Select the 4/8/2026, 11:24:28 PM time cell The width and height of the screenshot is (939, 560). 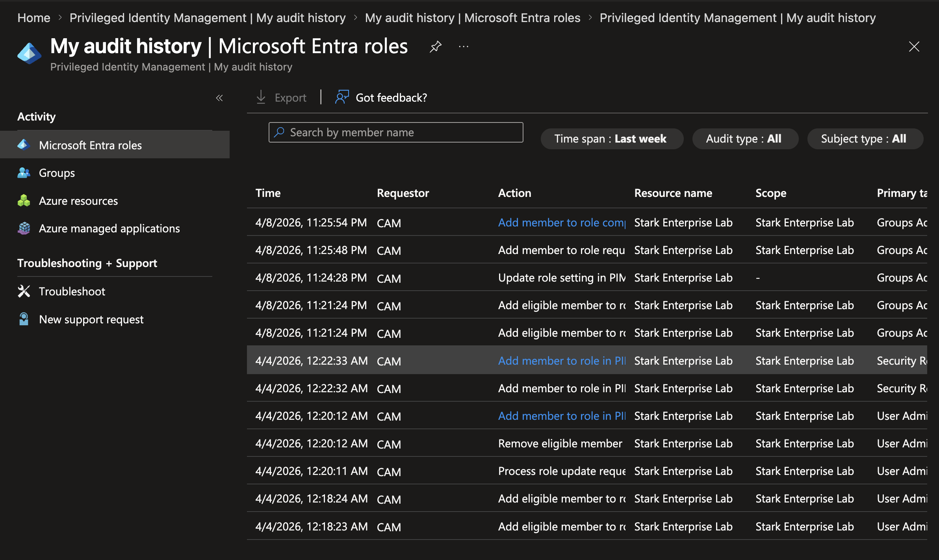pos(311,278)
